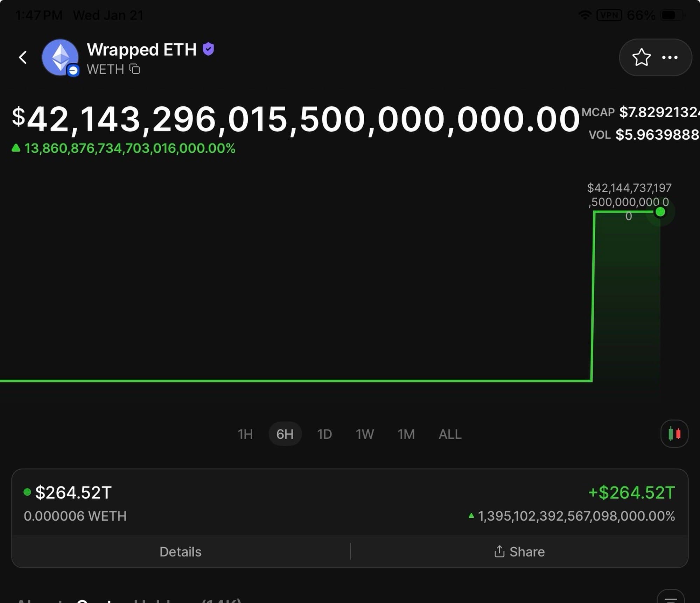
Task: Select the 1M time range
Action: pyautogui.click(x=406, y=434)
